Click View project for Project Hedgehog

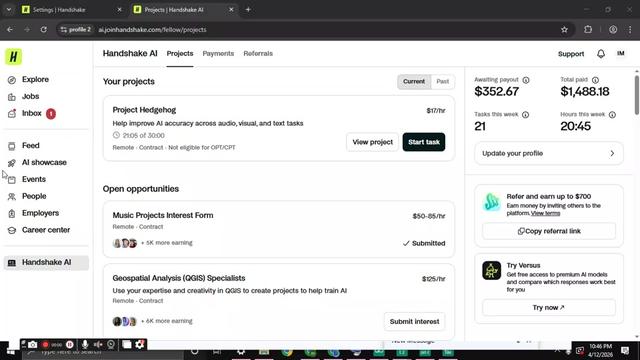click(372, 142)
